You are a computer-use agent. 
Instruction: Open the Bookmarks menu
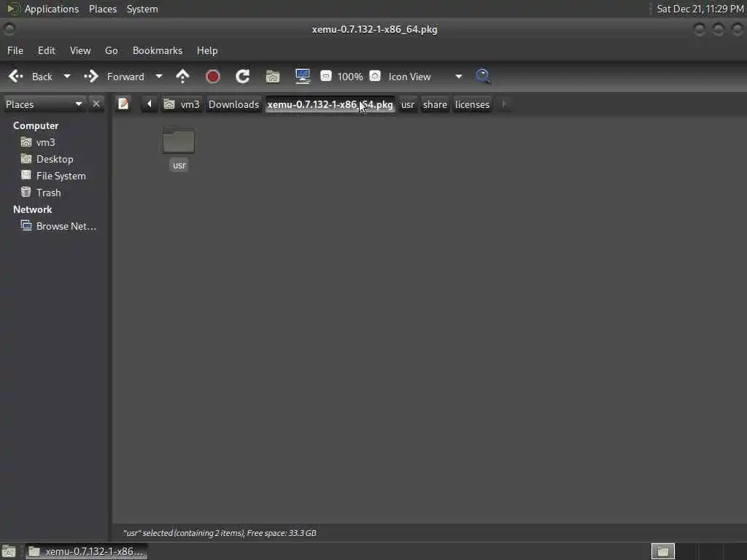(x=158, y=50)
